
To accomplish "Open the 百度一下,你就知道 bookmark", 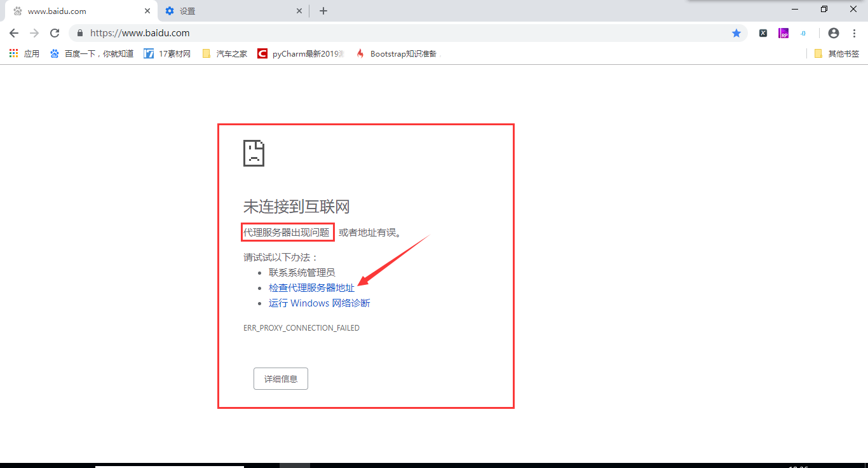I will click(x=92, y=54).
